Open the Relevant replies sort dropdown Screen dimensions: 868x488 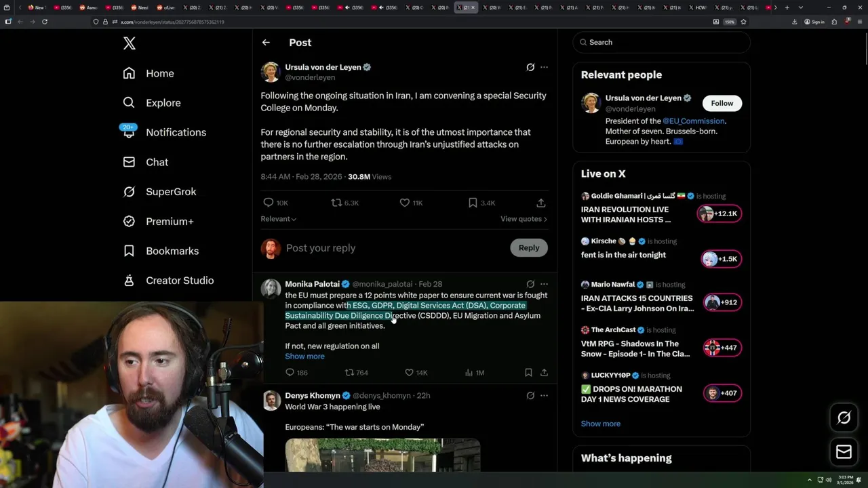279,219
